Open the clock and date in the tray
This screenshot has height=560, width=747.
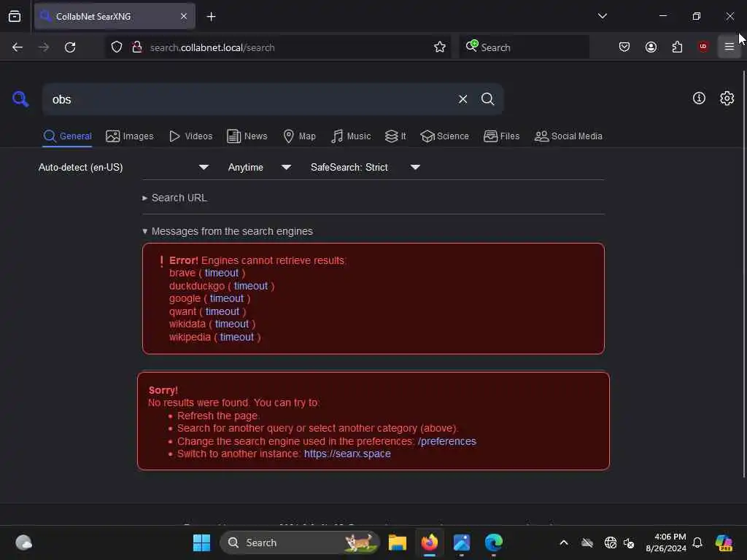[666, 542]
